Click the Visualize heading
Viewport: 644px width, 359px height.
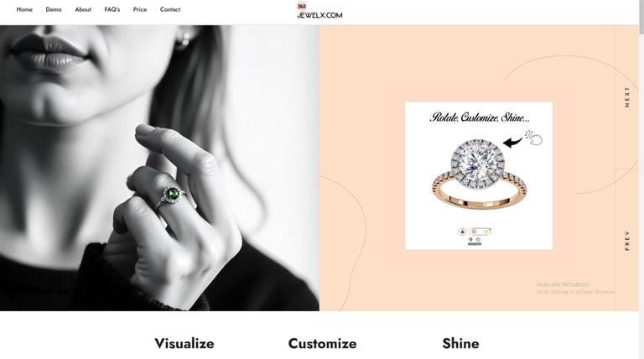click(x=184, y=343)
